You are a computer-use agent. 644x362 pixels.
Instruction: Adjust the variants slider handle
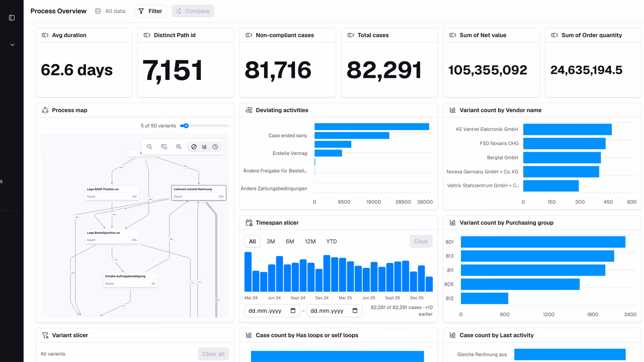coord(186,126)
